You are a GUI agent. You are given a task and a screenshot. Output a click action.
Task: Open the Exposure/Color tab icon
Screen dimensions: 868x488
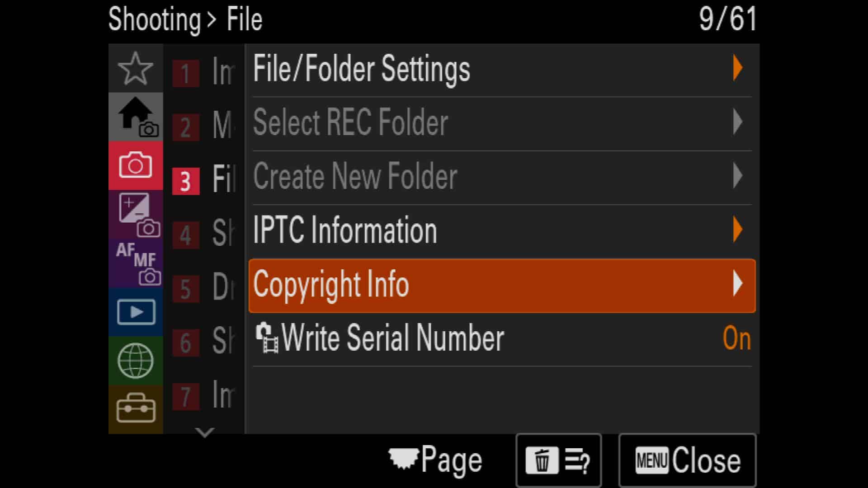pos(136,214)
